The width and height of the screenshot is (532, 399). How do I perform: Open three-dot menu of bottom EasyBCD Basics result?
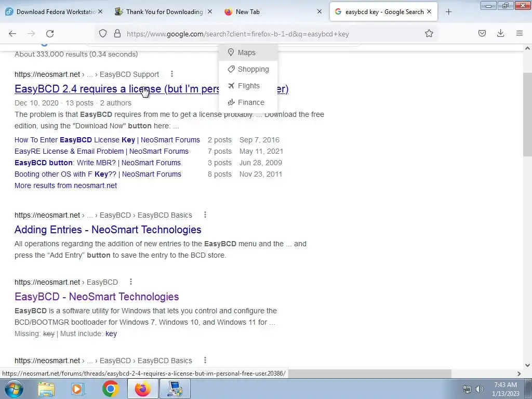click(205, 360)
